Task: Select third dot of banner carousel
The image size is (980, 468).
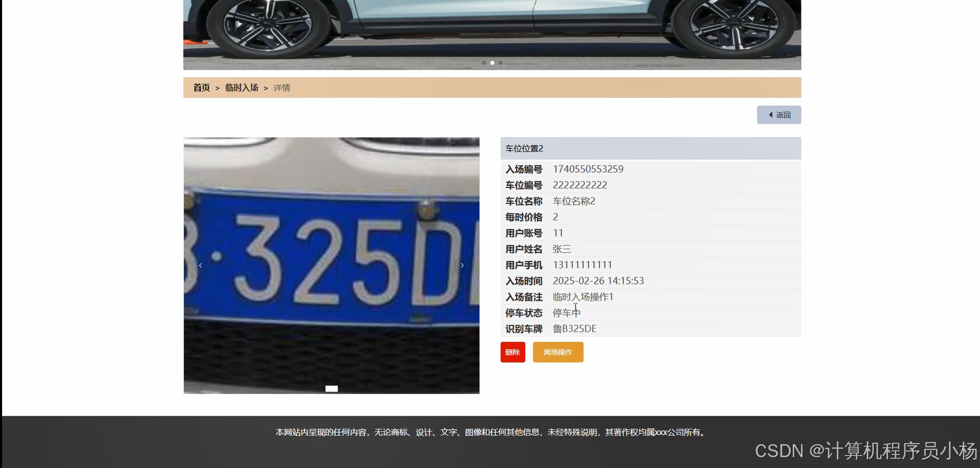Action: (501, 63)
